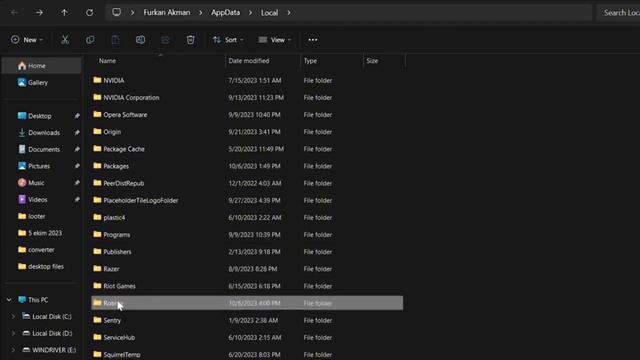Navigate to AppData breadcrumb

coord(226,13)
